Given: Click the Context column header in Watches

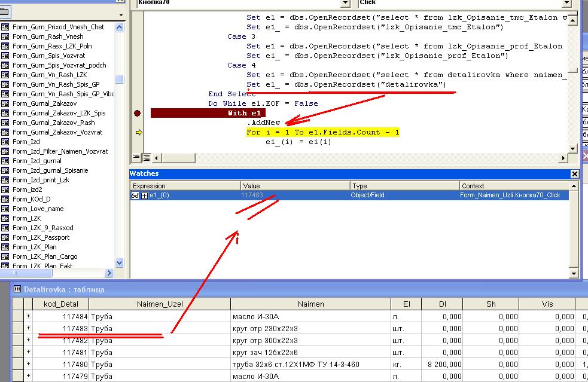Looking at the screenshot, I should [514, 186].
